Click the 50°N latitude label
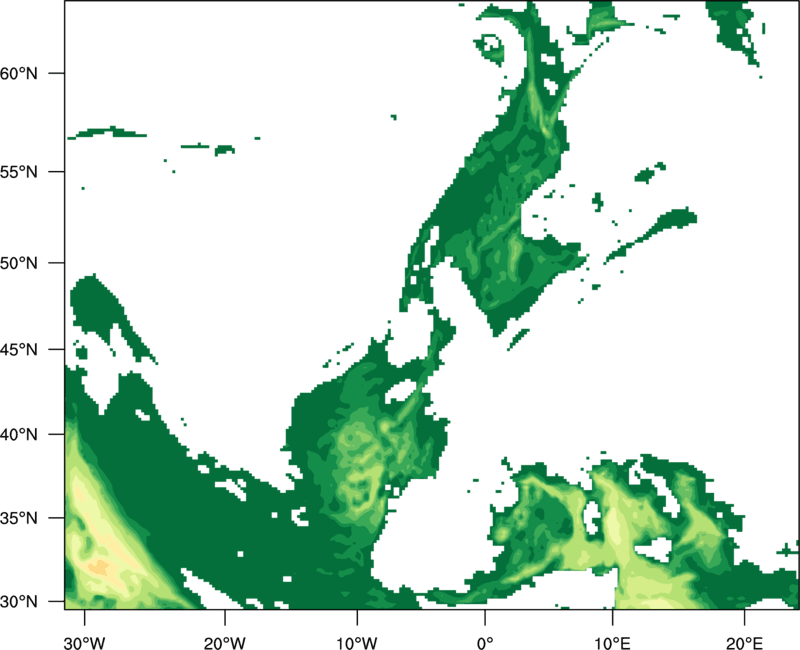 pos(19,263)
